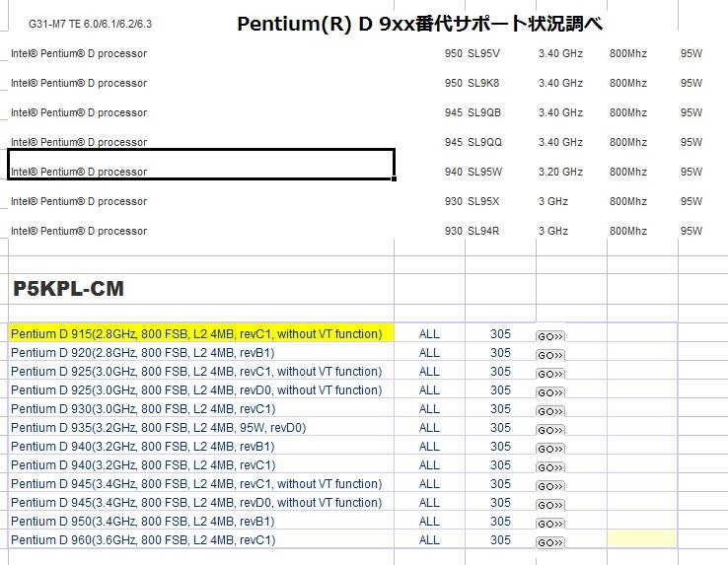728x565 pixels.
Task: Select the 3.40 GHz cell in SL95V row
Action: (560, 53)
